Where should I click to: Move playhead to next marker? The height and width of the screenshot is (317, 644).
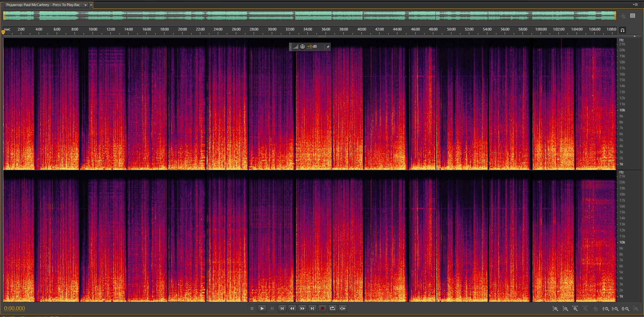point(312,309)
